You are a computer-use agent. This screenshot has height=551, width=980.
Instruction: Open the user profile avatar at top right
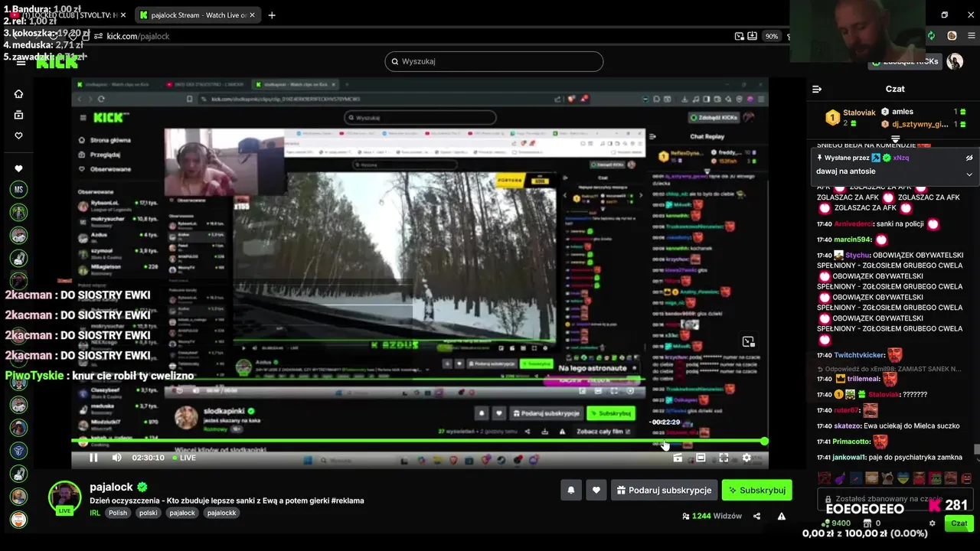point(955,62)
